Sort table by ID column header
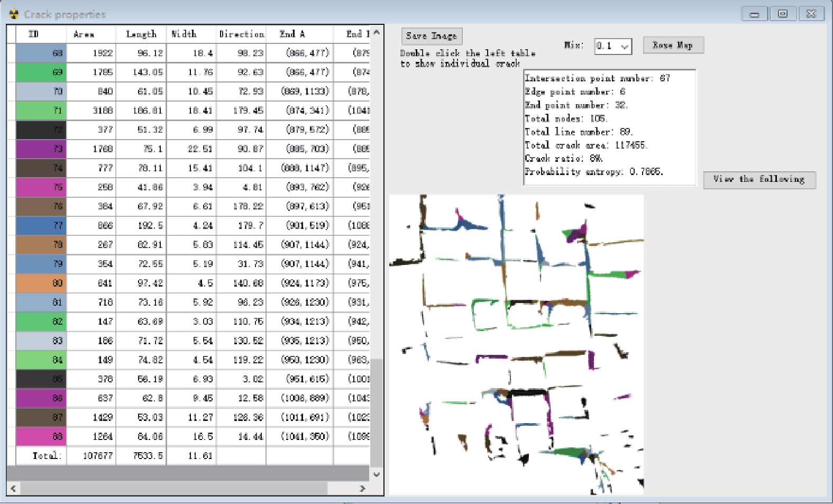Viewport: 833px width, 504px height. pyautogui.click(x=34, y=34)
